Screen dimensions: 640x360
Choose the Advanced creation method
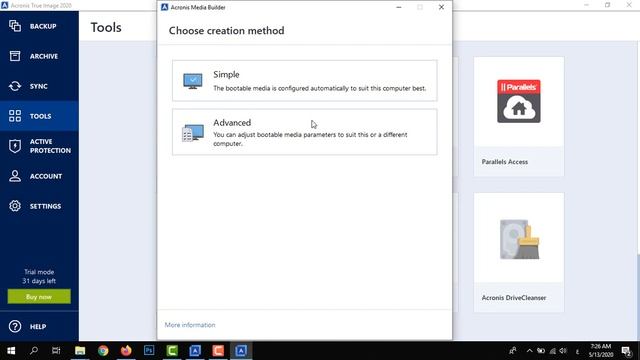pyautogui.click(x=304, y=132)
